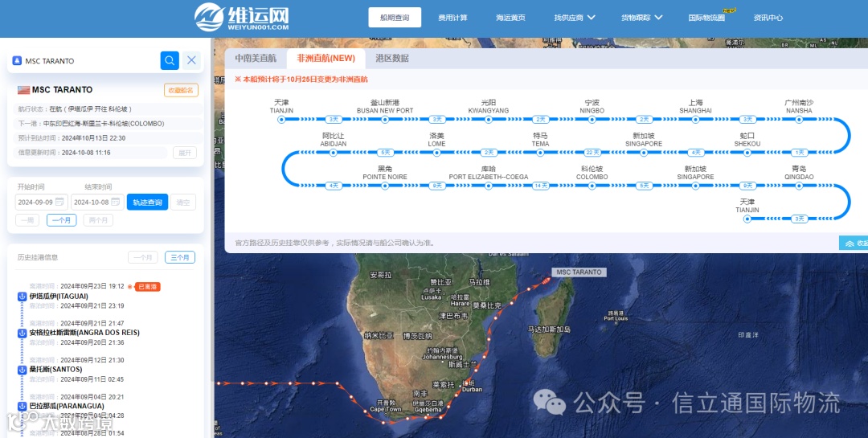868x438 pixels.
Task: Clear the search with the X button
Action: click(x=191, y=60)
